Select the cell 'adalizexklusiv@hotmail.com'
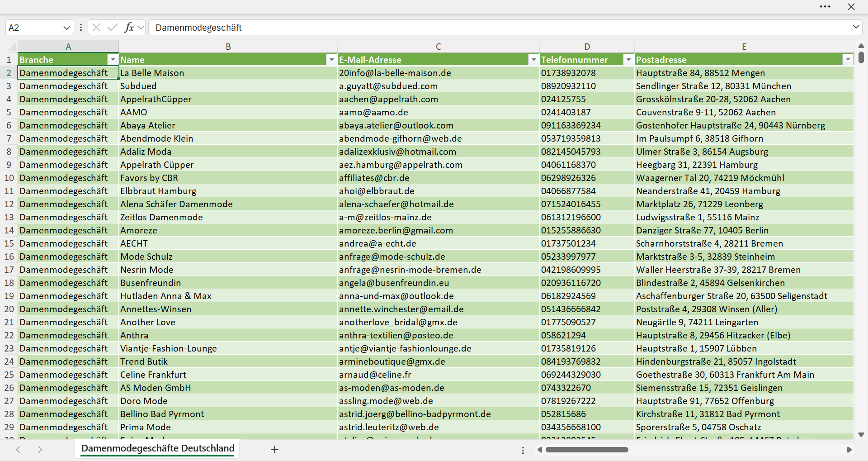The height and width of the screenshot is (461, 868). (x=439, y=152)
